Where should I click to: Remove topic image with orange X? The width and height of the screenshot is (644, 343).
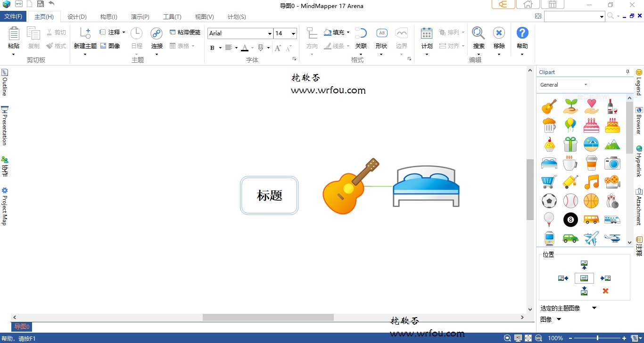606,291
